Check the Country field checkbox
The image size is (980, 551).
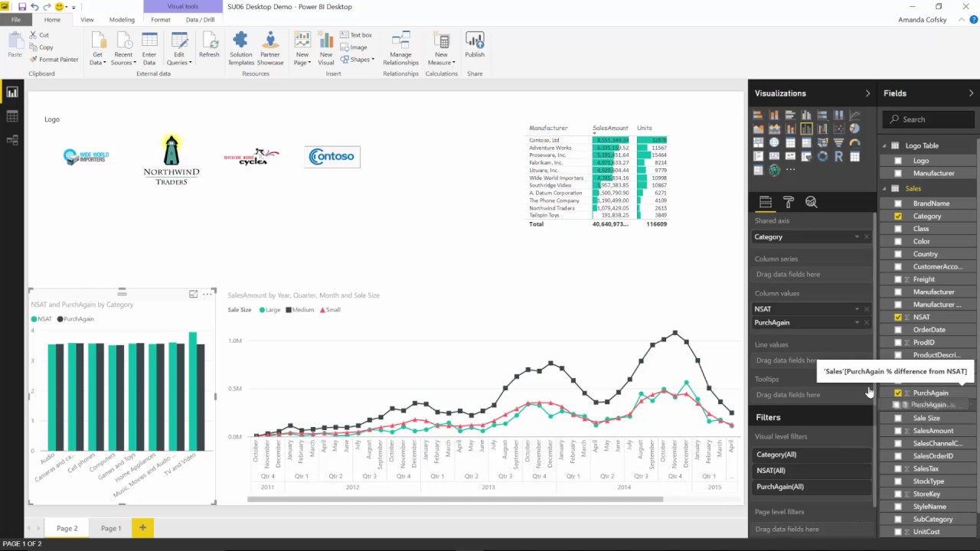(898, 254)
